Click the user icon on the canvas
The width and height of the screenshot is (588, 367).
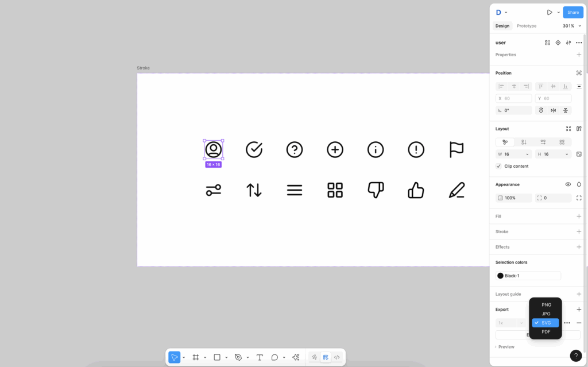pyautogui.click(x=214, y=149)
